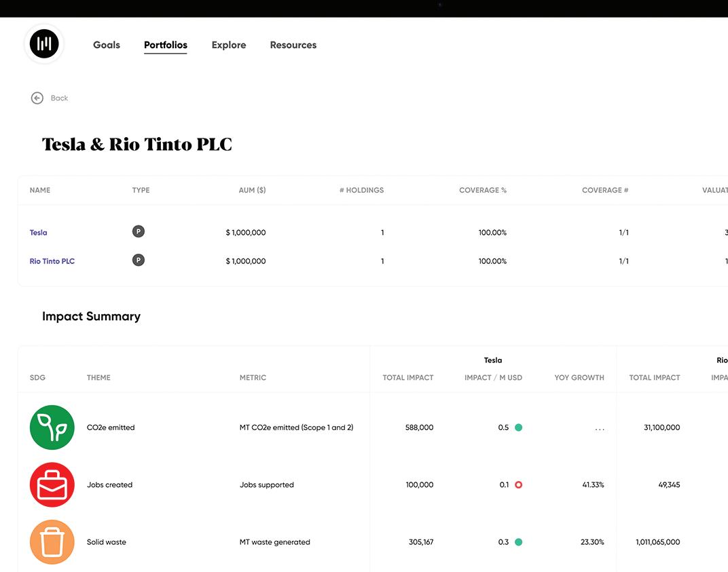Viewport: 728px width, 572px height.
Task: Sort by COVERAGE # column header
Action: tap(606, 190)
